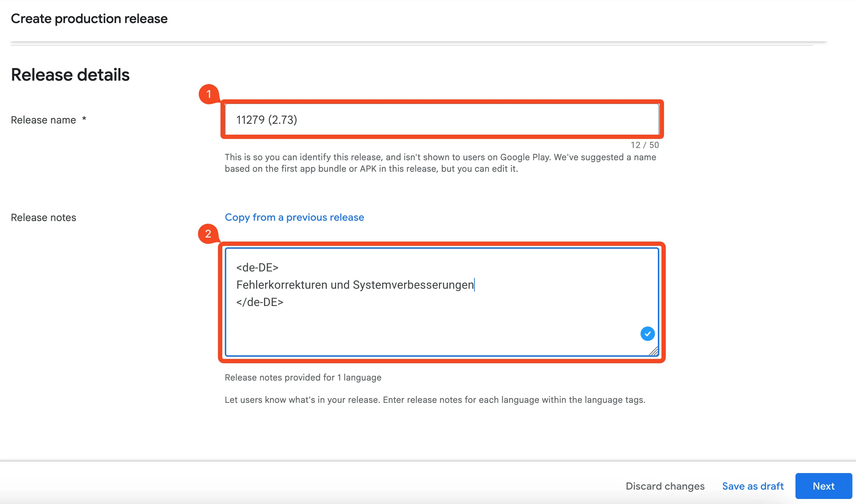Click the 'Release notes' label
The width and height of the screenshot is (856, 504).
point(43,217)
